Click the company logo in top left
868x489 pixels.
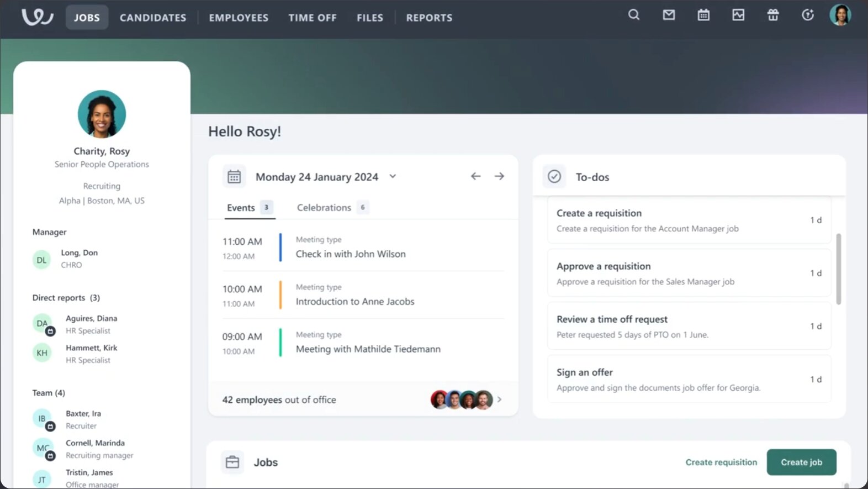[x=37, y=17]
